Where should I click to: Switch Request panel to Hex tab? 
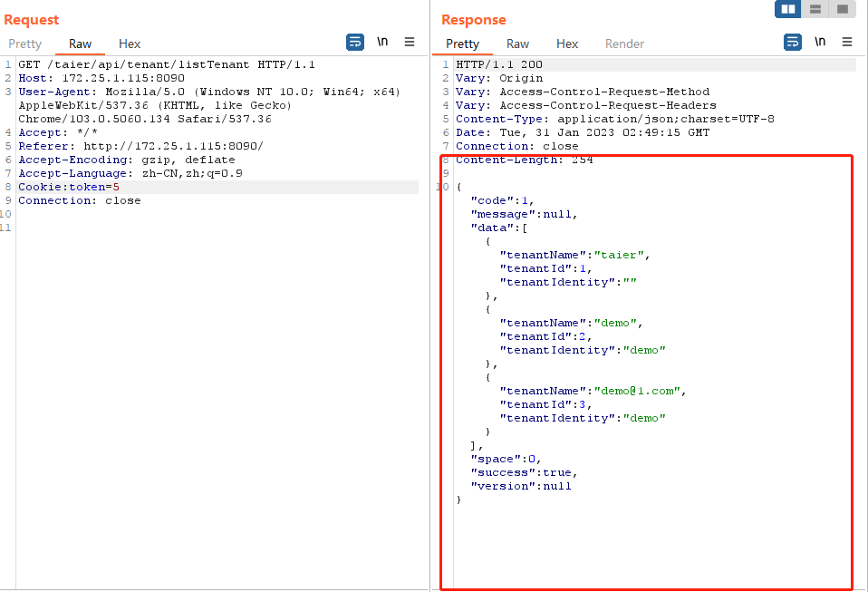(130, 44)
